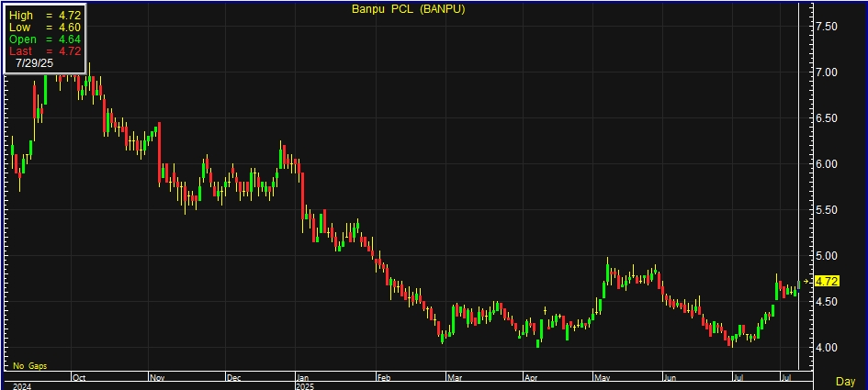Click the small arrow beside the 4.72 price tag
Viewport: 868px width, 390px height.
(x=806, y=282)
